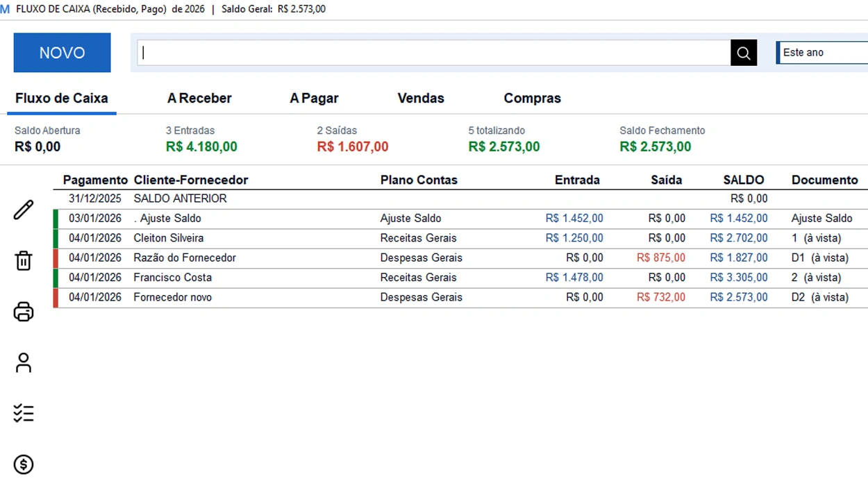The height and width of the screenshot is (488, 868).
Task: Click the NOVO button
Action: click(x=61, y=53)
